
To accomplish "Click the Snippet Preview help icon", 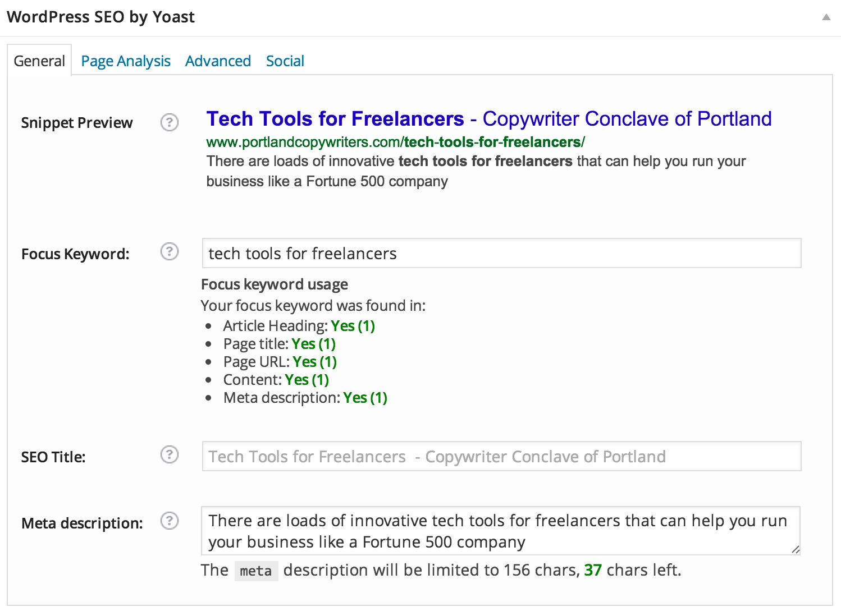I will [x=169, y=122].
